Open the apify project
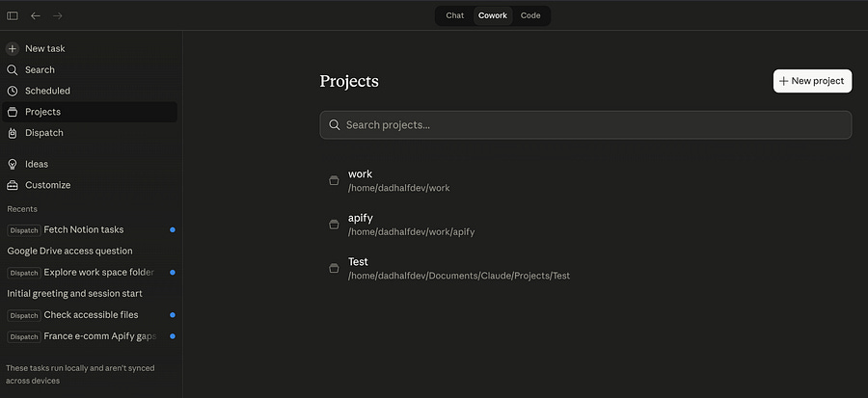This screenshot has width=868, height=398. [360, 219]
